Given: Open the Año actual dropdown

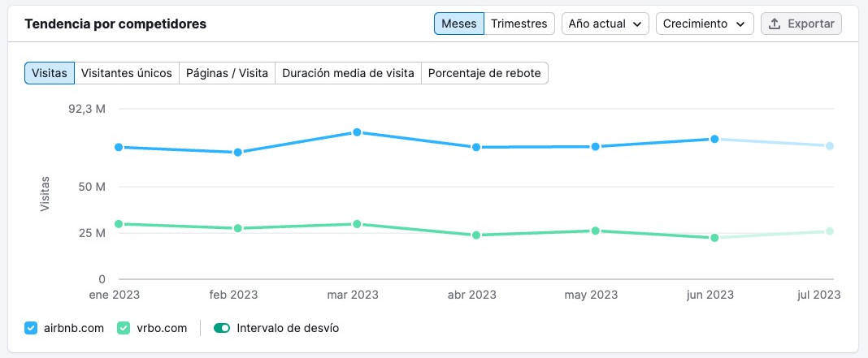Looking at the screenshot, I should point(605,24).
